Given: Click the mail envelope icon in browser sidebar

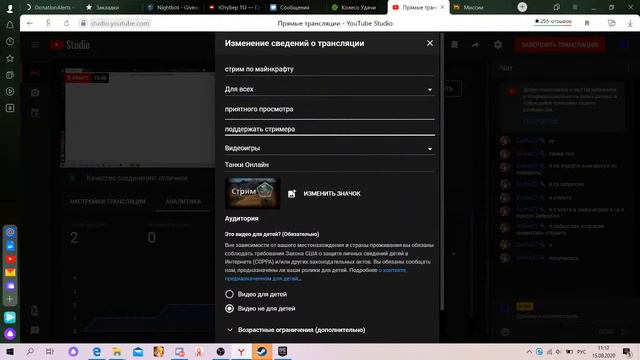Looking at the screenshot, I should (10, 272).
